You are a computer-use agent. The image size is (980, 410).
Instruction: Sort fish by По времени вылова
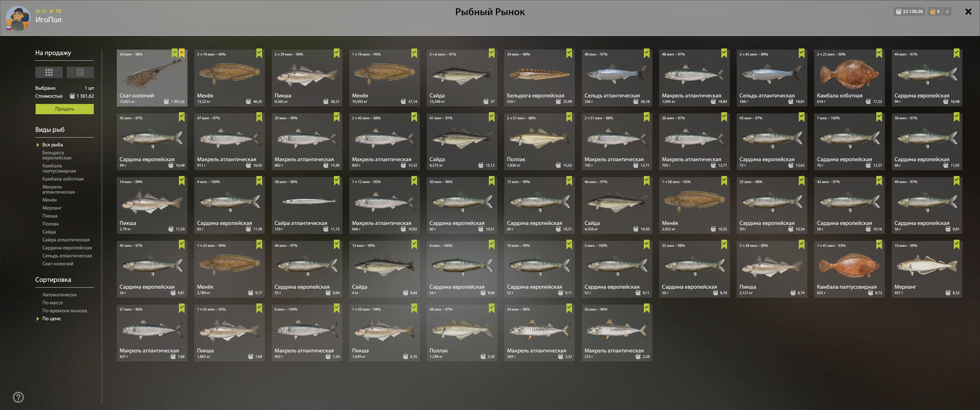click(64, 311)
